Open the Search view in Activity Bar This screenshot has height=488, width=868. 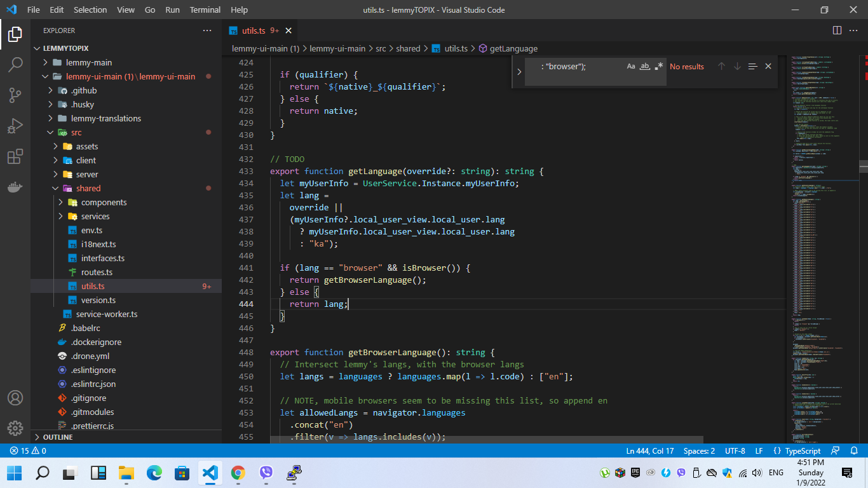pos(15,64)
